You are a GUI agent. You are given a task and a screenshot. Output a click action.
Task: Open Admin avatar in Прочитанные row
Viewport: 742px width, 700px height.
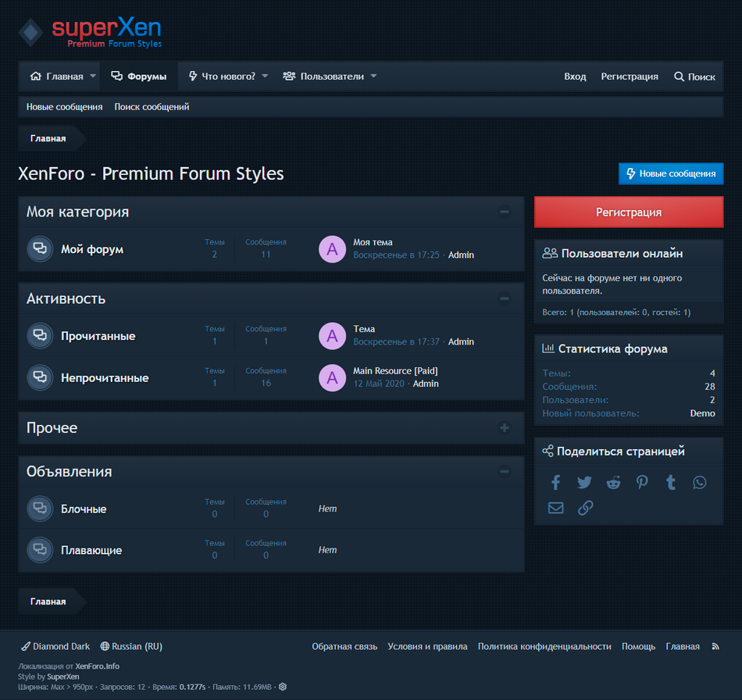(332, 336)
